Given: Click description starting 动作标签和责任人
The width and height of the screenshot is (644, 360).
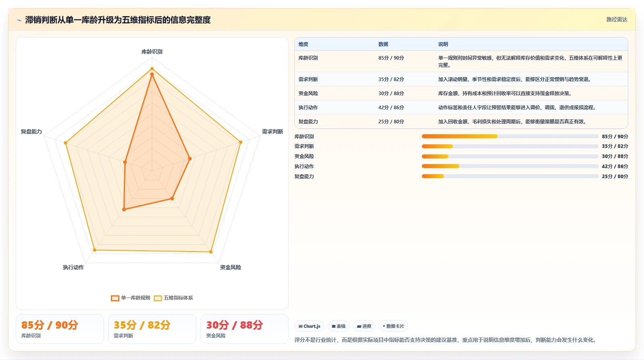Looking at the screenshot, I should pos(518,108).
